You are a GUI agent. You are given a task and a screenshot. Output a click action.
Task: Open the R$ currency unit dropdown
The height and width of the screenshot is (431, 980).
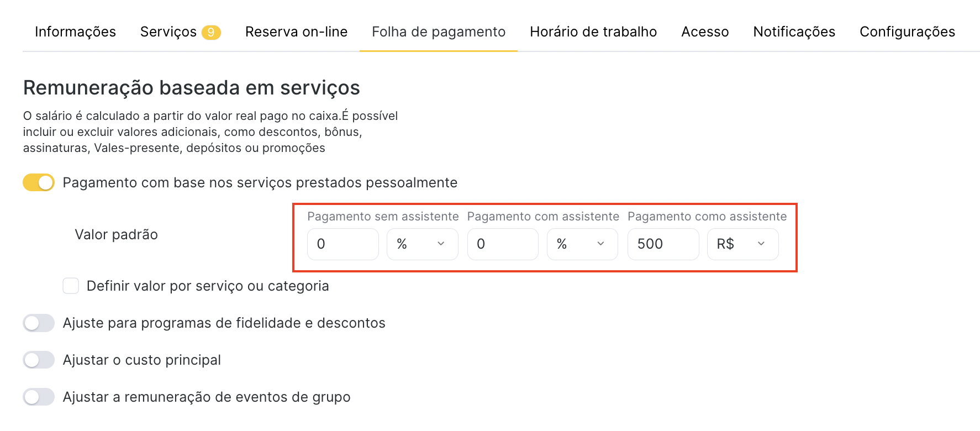742,244
